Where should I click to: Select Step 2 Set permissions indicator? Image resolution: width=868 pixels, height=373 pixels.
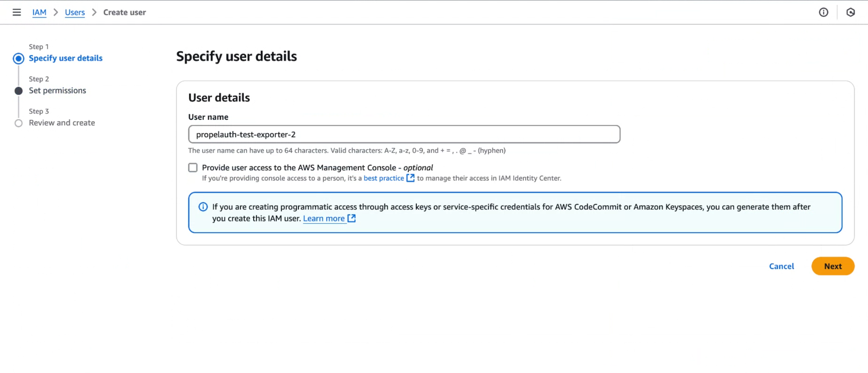[x=19, y=91]
